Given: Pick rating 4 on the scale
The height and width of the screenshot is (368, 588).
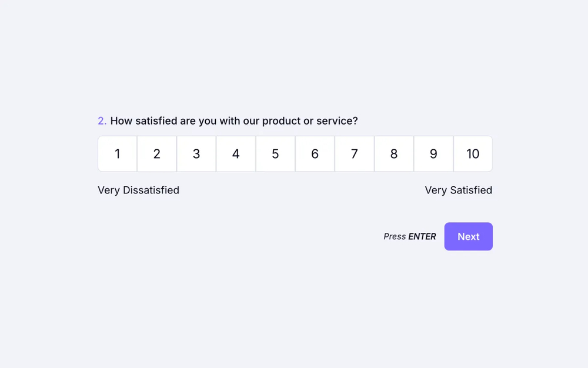Looking at the screenshot, I should click(236, 153).
